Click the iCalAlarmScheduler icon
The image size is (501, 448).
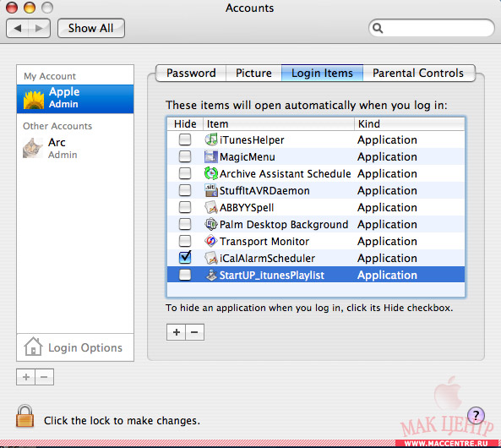(211, 258)
